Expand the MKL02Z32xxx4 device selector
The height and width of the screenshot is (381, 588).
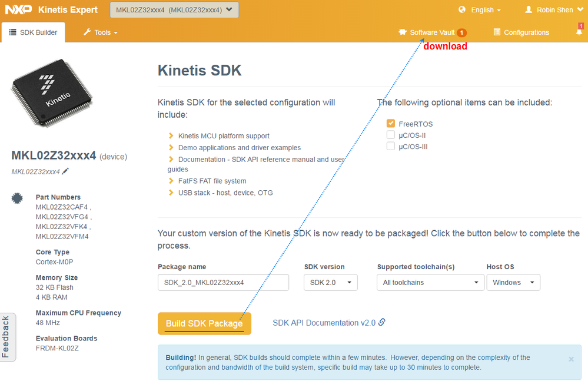point(174,9)
